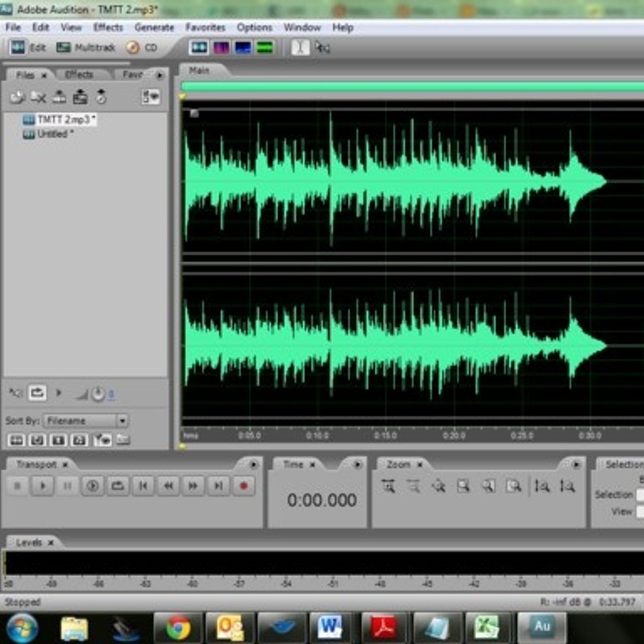Viewport: 644px width, 644px height.
Task: Switch to the Favorites panel tab
Action: pos(133,75)
